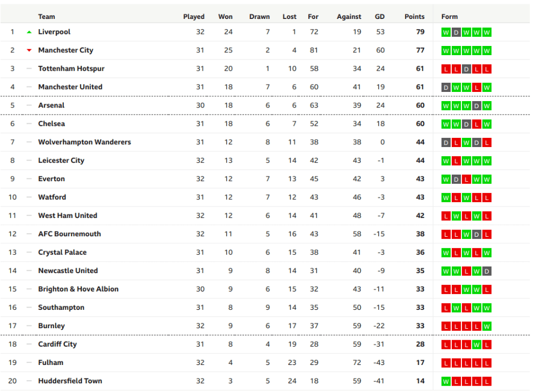Open the Brighton & Hove Albion link
This screenshot has width=541, height=392.
coord(78,289)
